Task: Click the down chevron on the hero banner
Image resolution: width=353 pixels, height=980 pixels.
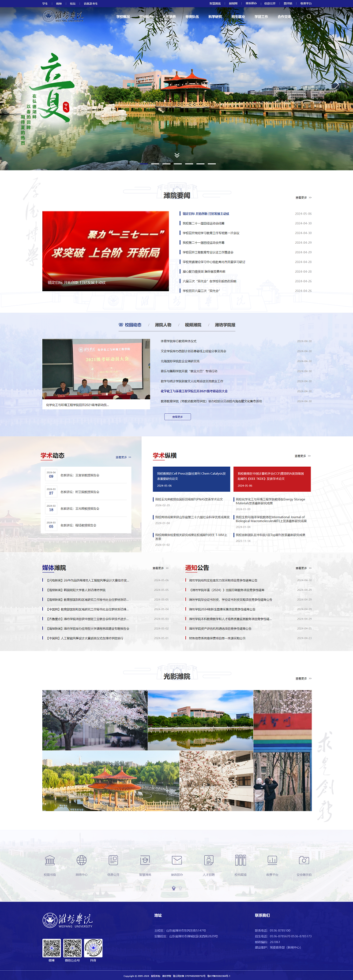Action: pyautogui.click(x=176, y=155)
